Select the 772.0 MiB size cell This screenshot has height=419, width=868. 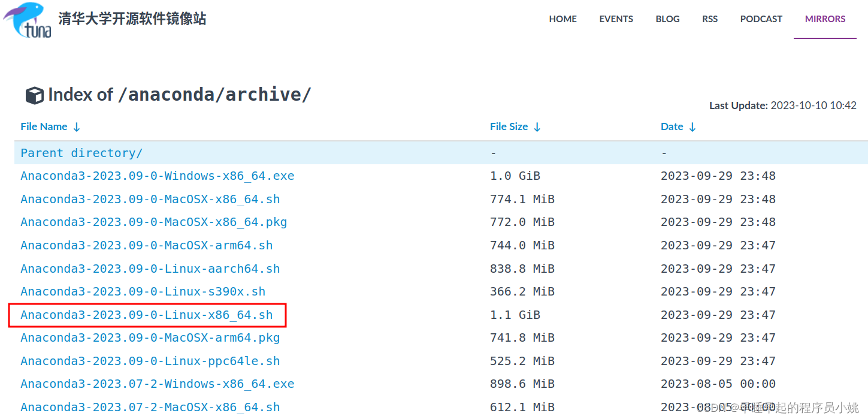coord(522,222)
